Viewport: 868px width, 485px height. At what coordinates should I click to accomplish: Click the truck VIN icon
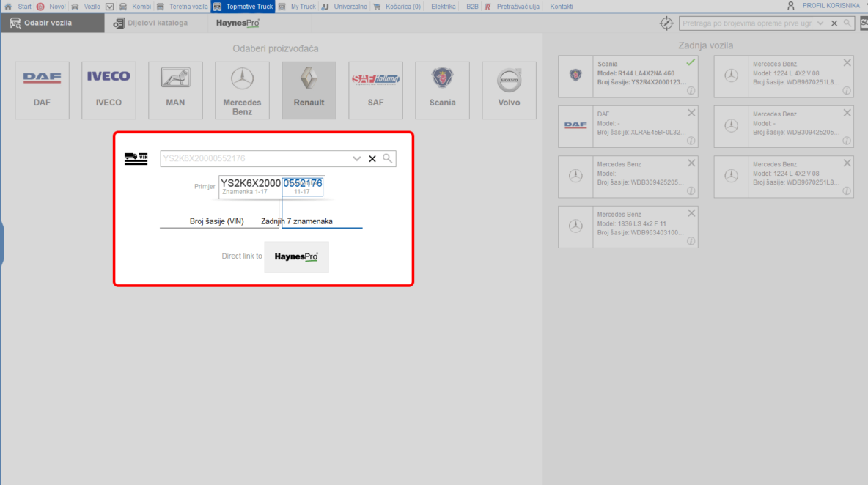[x=136, y=159]
